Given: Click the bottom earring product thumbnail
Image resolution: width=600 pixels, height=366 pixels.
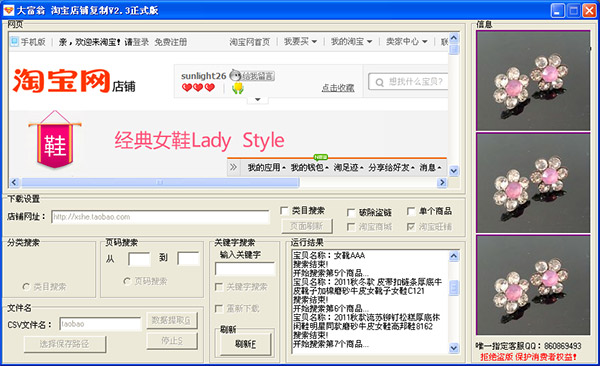Looking at the screenshot, I should [533, 285].
